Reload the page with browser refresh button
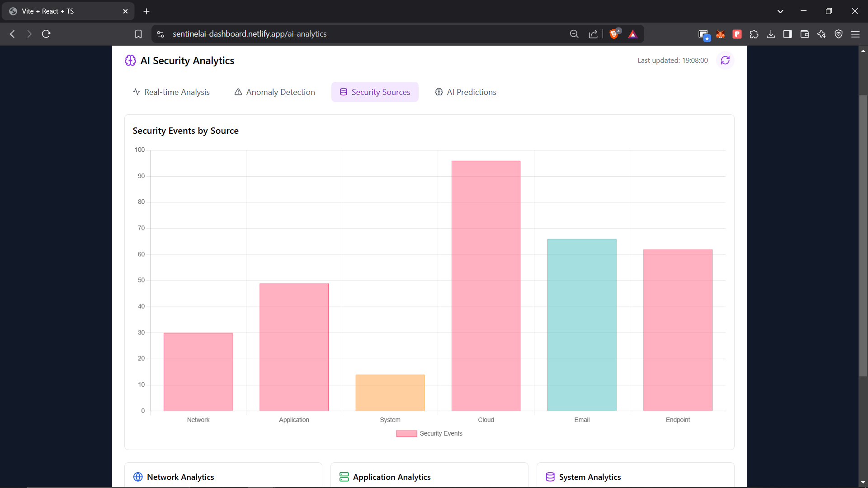The image size is (868, 488). click(x=46, y=34)
